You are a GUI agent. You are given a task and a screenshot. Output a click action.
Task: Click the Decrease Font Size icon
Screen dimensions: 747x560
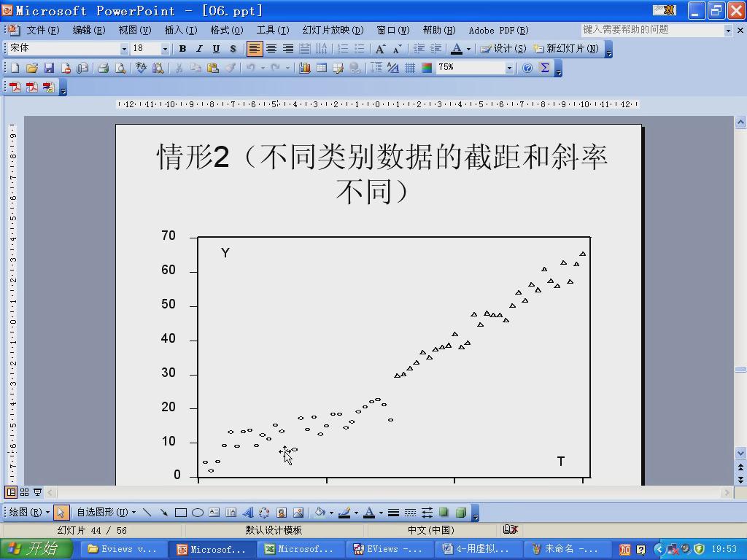pos(396,49)
